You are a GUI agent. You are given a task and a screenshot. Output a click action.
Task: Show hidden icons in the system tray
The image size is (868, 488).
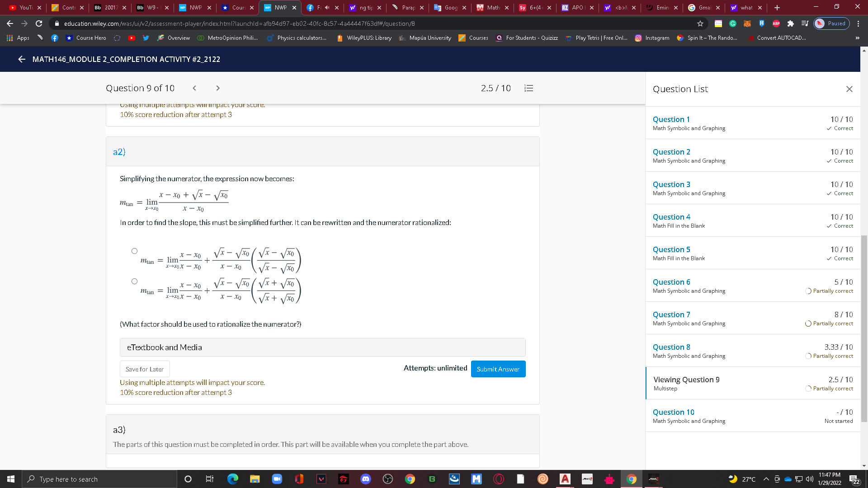point(765,479)
